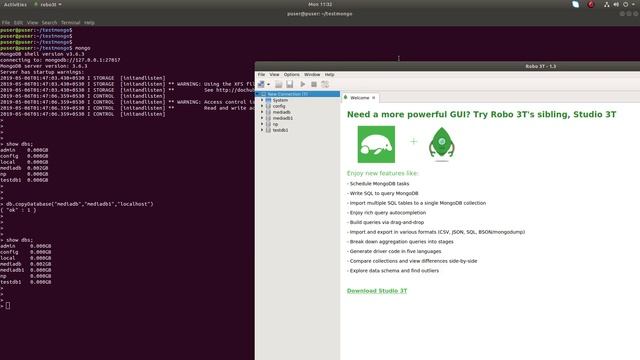
Task: Select the System label in tree
Action: point(280,100)
